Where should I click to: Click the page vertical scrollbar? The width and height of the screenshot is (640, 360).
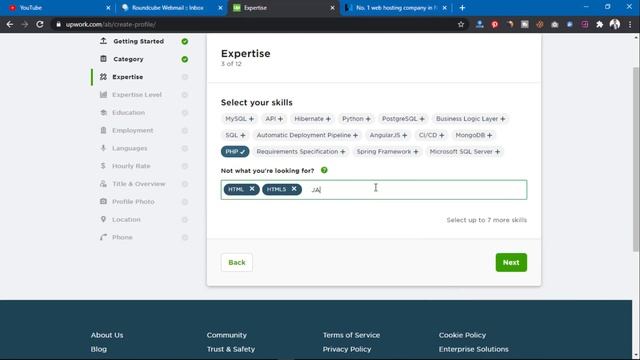point(636,159)
